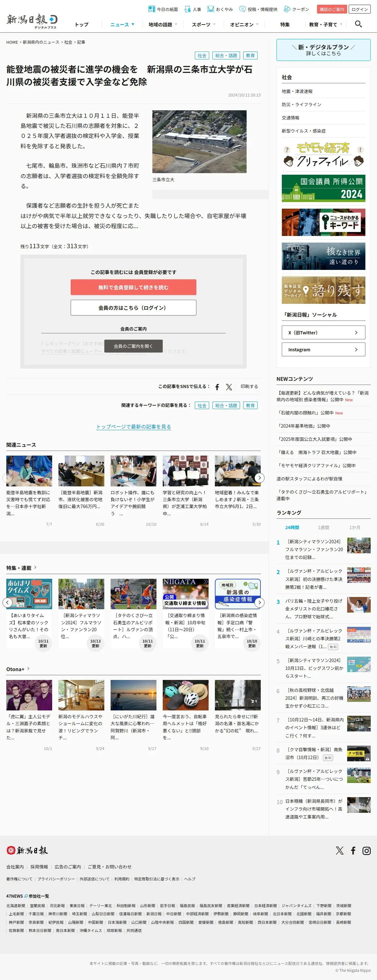Share this article on Facebook icon

(x=217, y=387)
